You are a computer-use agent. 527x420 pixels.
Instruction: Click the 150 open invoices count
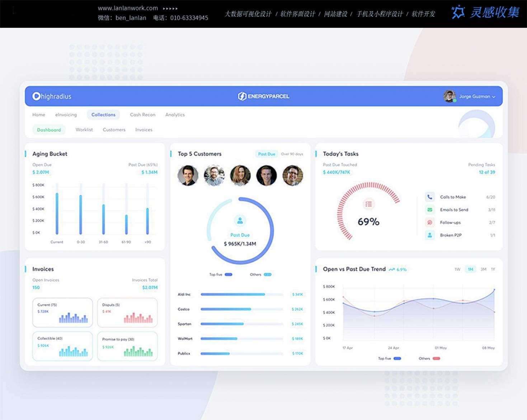(36, 288)
